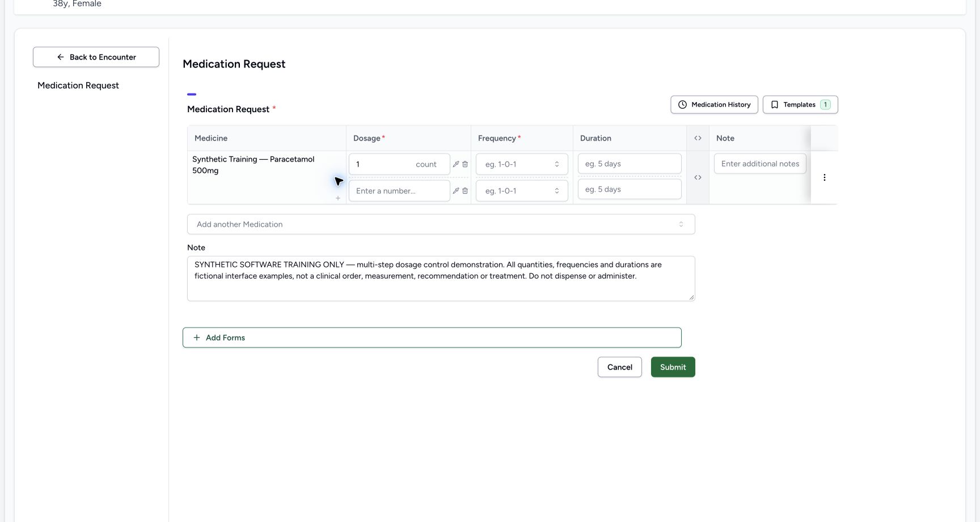Go back to the encounter
Screen dimensions: 980x522
[x=96, y=57]
